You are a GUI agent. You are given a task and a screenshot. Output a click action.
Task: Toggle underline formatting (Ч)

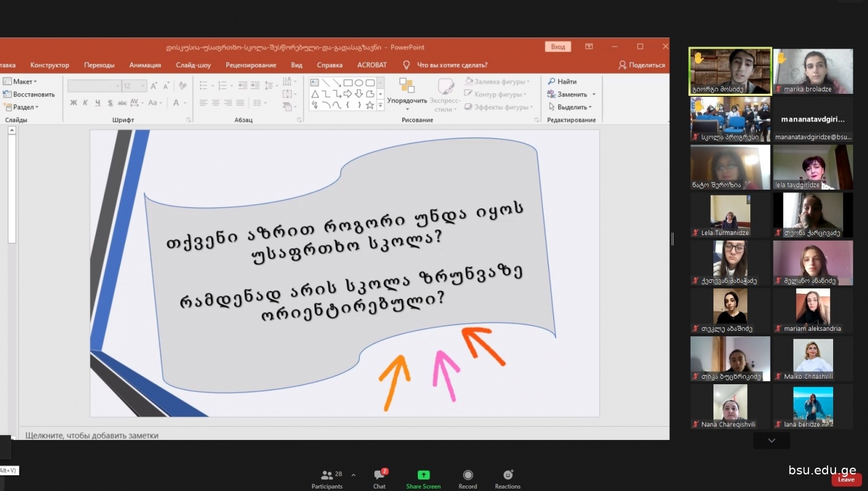(x=97, y=103)
